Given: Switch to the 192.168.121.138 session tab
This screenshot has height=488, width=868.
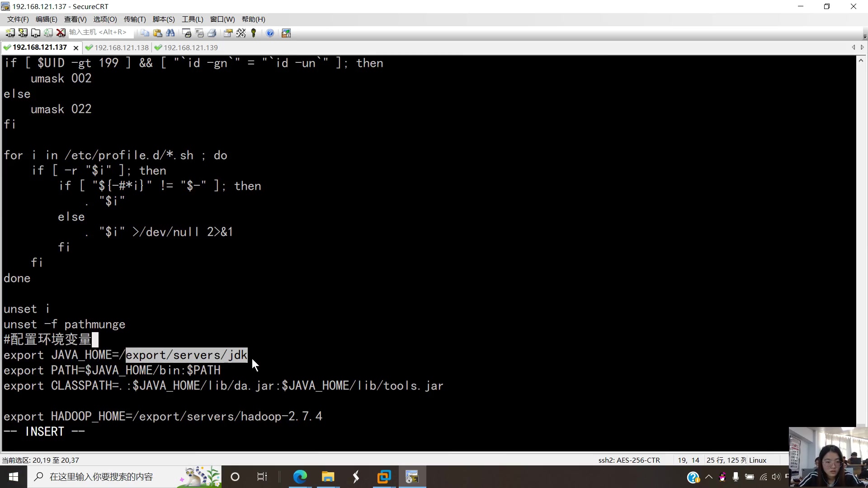Looking at the screenshot, I should tap(121, 47).
